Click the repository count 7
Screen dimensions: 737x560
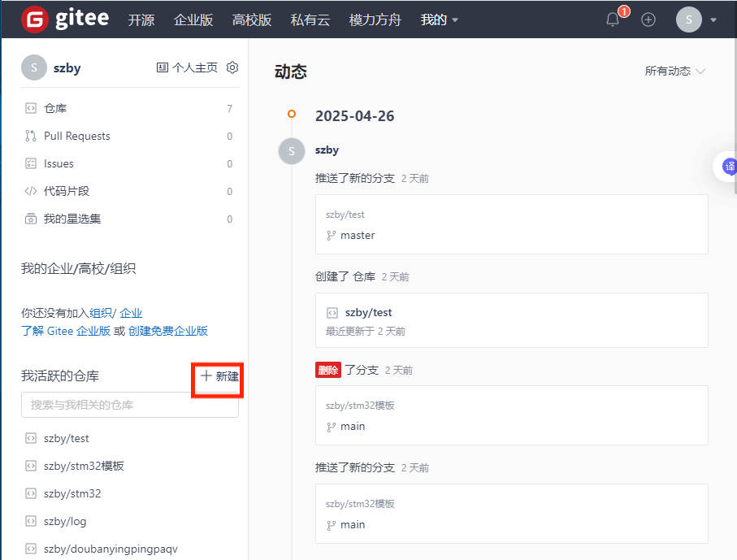(229, 109)
